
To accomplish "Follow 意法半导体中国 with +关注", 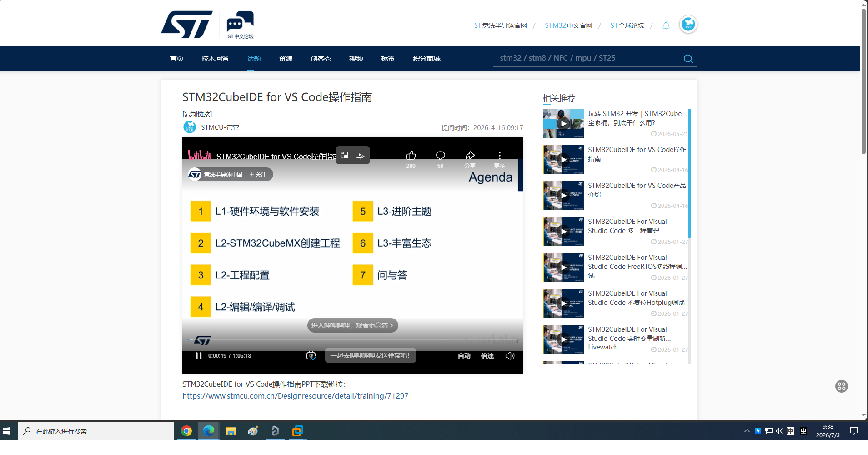I will [x=258, y=174].
